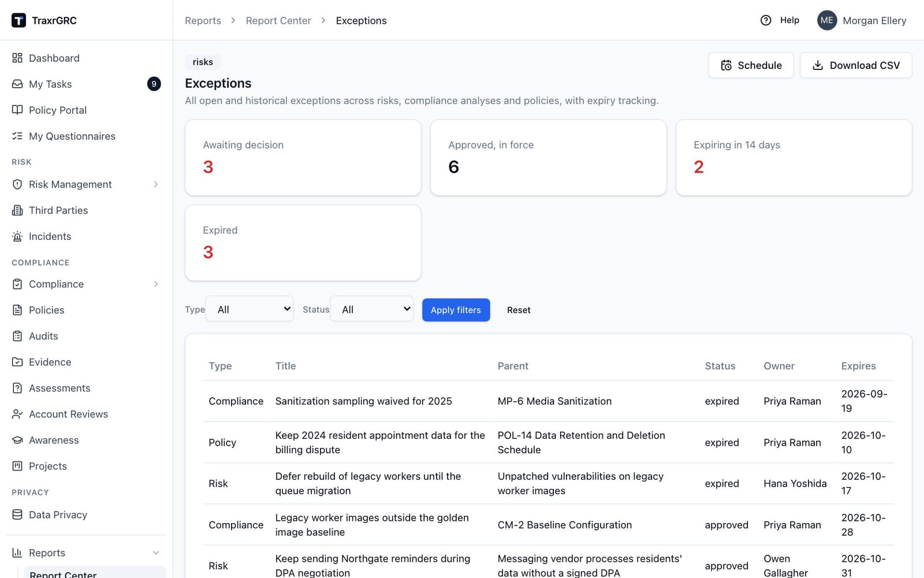Click the risks tag above Exceptions
Viewport: 924px width, 578px height.
(203, 62)
